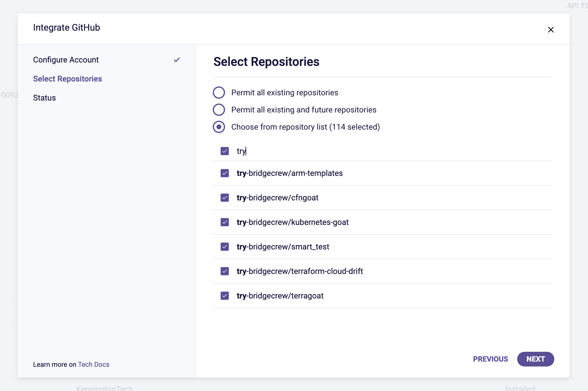Uncheck try-bridgecrew/arm-templates repository
Viewport: 588px width, 391px height.
click(225, 173)
